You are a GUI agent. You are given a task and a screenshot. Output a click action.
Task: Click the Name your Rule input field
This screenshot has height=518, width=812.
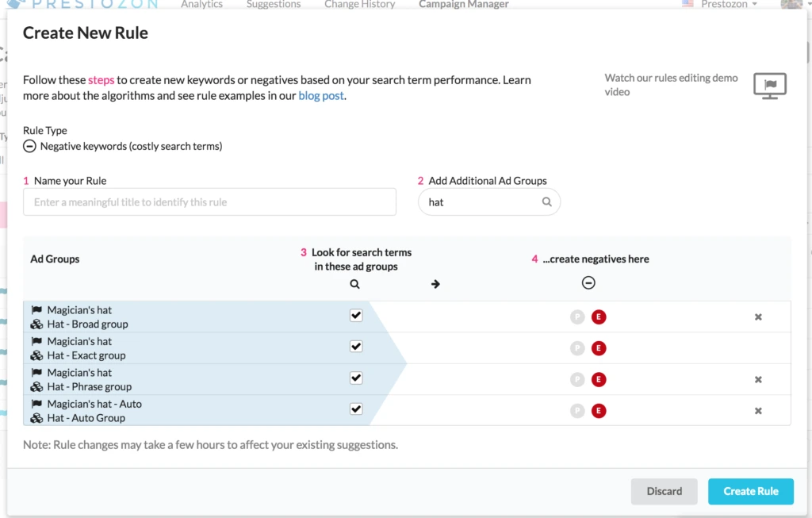[x=209, y=202]
